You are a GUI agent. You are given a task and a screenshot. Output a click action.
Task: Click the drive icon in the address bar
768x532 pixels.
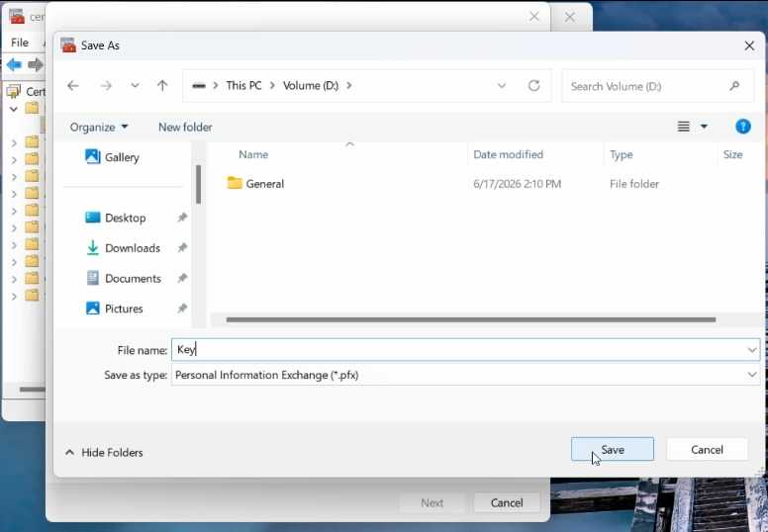coord(198,86)
